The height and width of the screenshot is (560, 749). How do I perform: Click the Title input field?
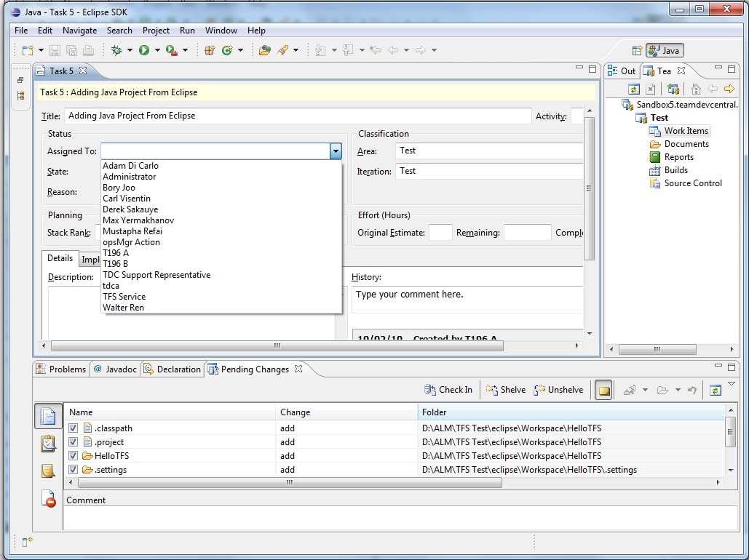pyautogui.click(x=298, y=116)
